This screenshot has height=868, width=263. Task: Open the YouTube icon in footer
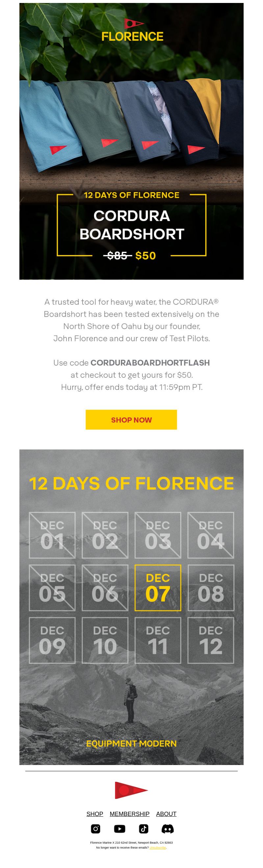click(120, 829)
